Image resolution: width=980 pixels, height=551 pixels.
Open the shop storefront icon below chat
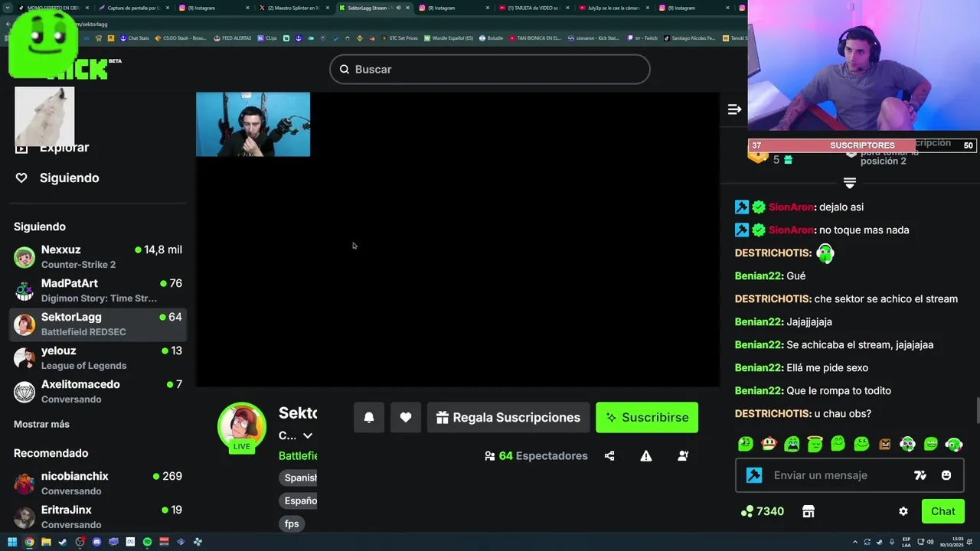tap(808, 511)
